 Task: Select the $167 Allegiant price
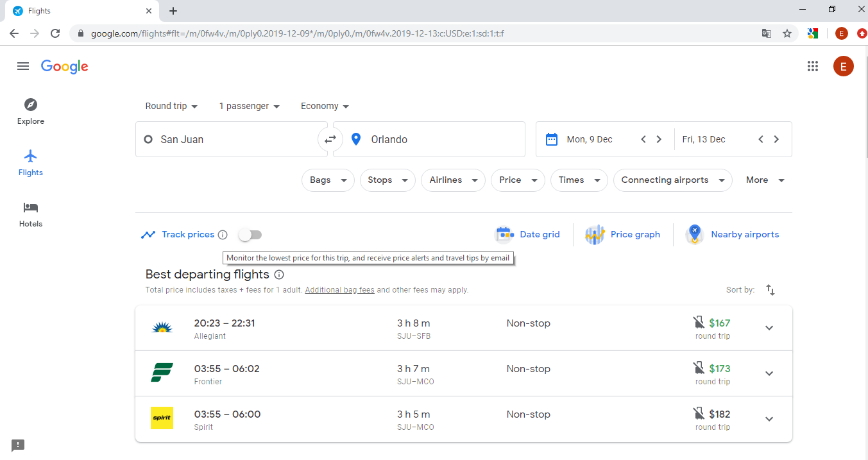[x=720, y=323]
